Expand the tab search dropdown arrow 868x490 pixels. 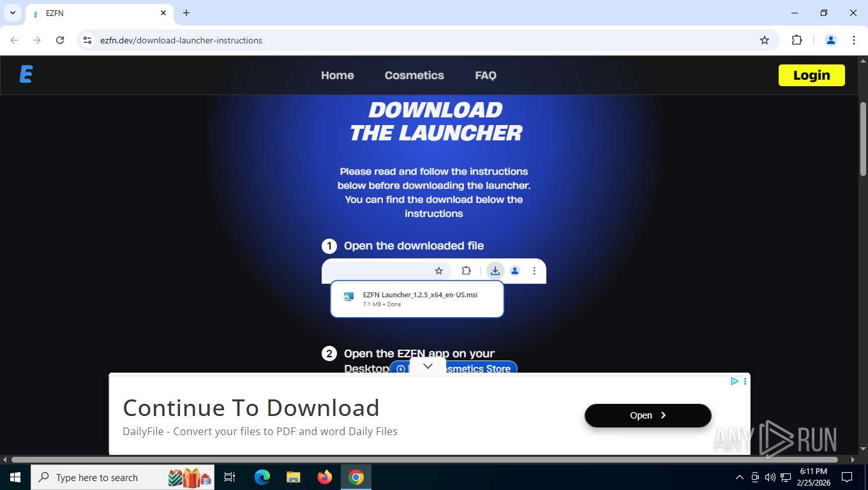tap(12, 13)
